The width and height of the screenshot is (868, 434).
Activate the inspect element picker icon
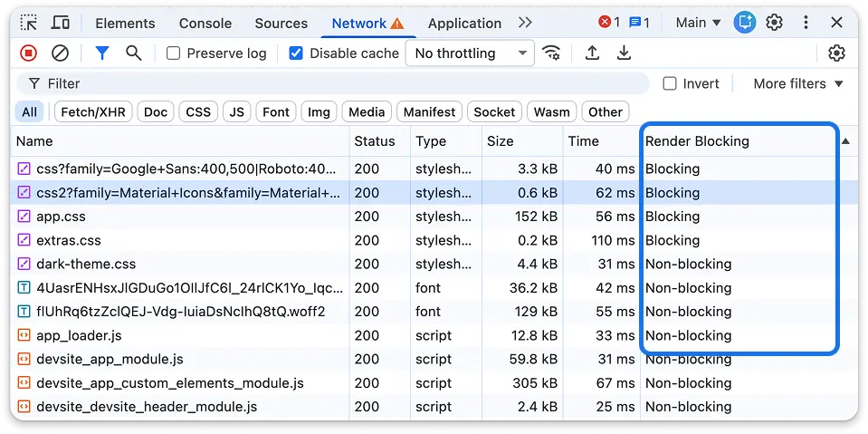[x=28, y=23]
